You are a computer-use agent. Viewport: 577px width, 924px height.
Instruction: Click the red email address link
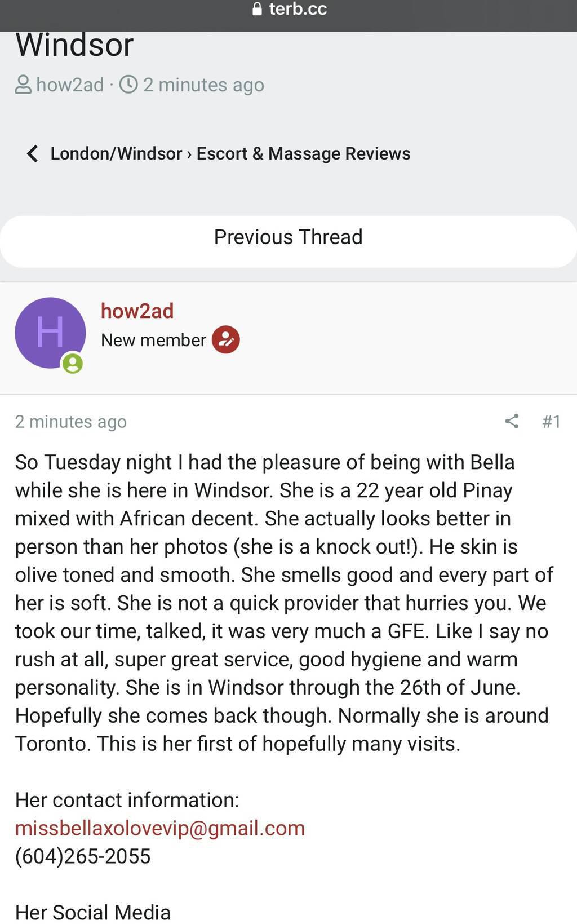(160, 828)
